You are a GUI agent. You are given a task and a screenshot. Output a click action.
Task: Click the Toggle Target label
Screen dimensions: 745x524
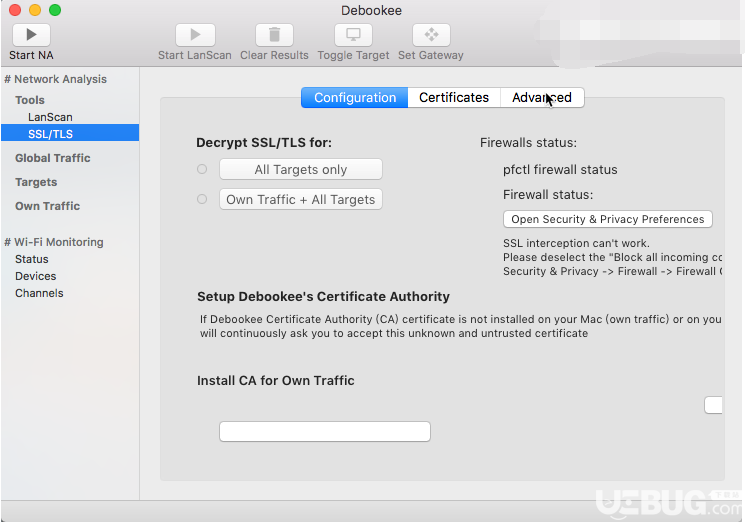353,56
